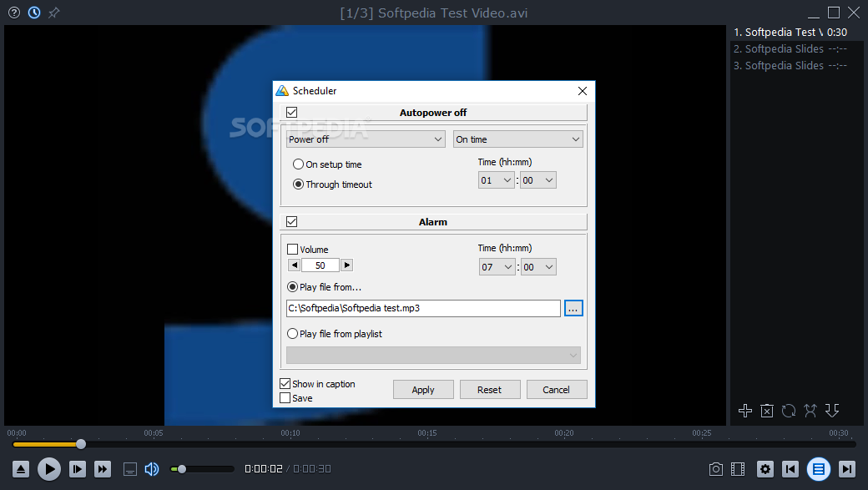
Task: Click the alarm file path field
Action: coord(423,308)
